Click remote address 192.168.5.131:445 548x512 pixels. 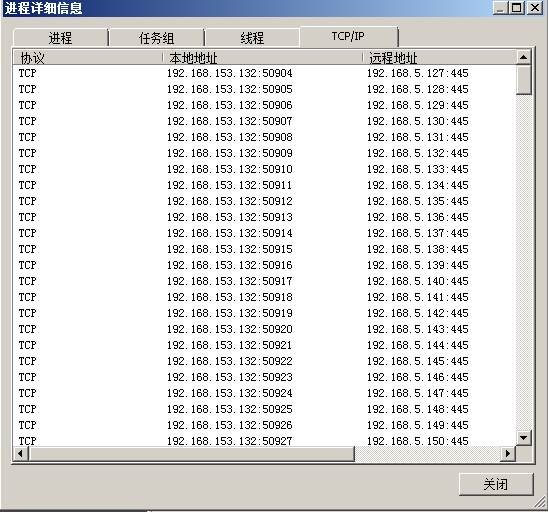click(418, 137)
